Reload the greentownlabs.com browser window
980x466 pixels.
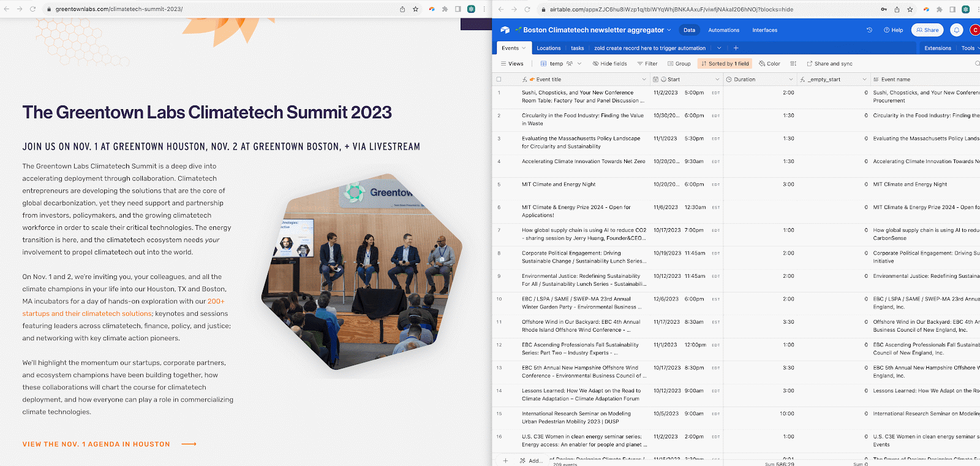[x=32, y=9]
